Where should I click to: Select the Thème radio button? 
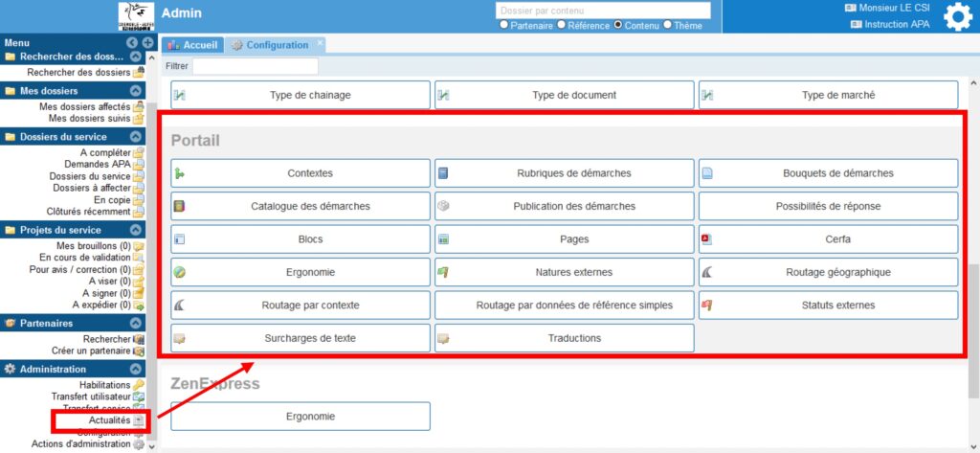click(x=667, y=25)
